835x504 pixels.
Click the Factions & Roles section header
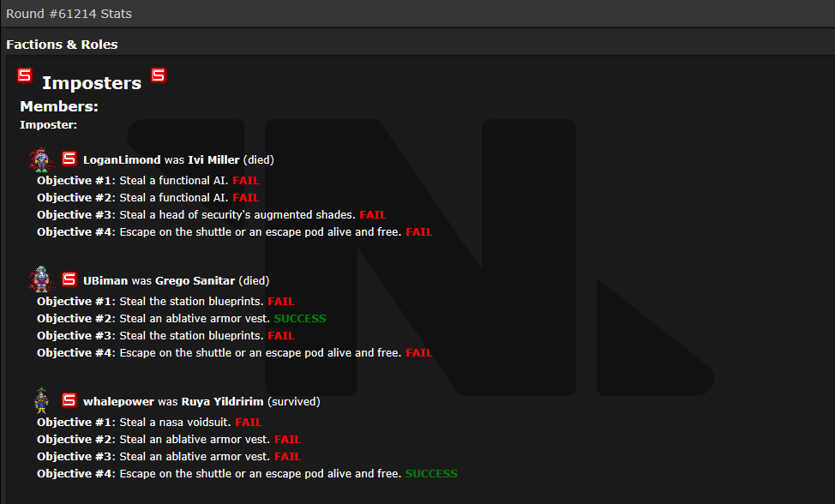pyautogui.click(x=62, y=45)
